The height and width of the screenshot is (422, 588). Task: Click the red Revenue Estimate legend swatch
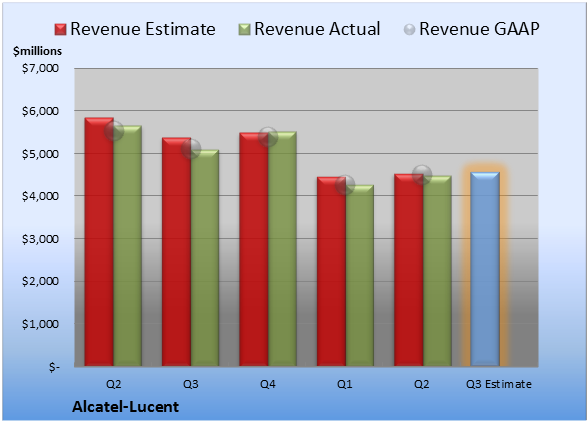point(60,30)
